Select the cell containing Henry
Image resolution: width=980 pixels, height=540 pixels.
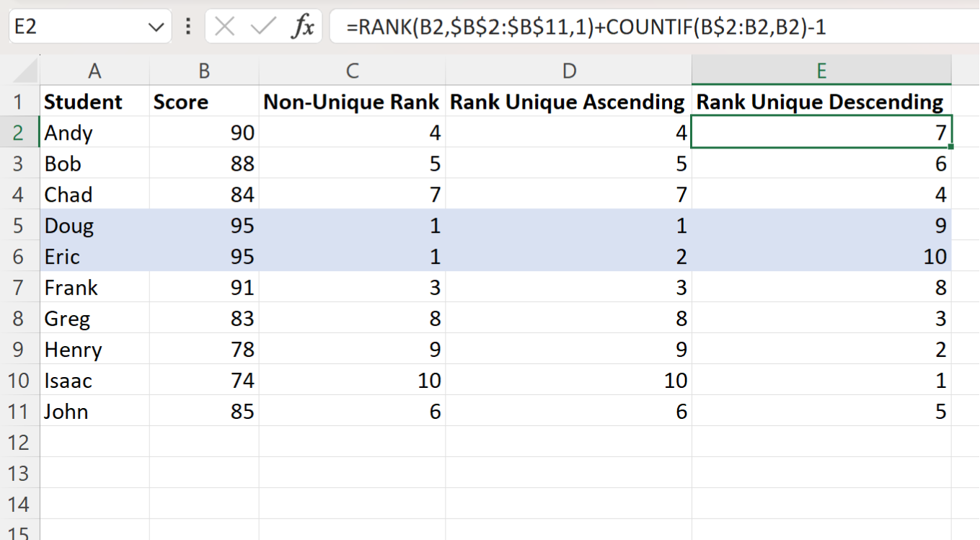click(x=94, y=350)
